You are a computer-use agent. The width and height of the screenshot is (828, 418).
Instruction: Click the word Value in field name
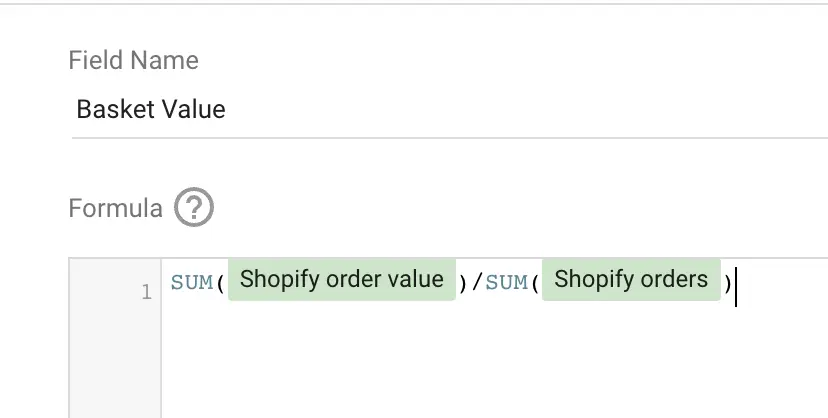[x=193, y=110]
